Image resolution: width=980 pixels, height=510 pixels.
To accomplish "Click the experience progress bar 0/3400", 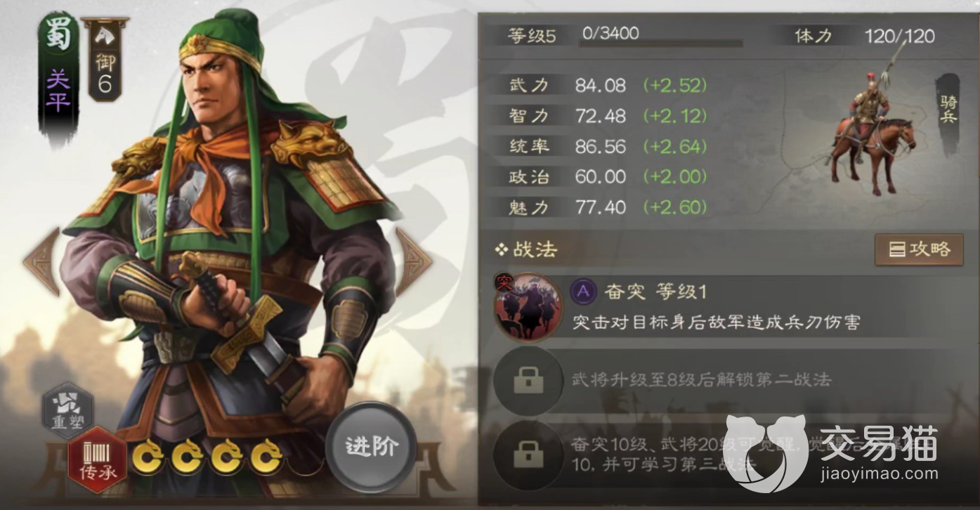I will click(660, 43).
